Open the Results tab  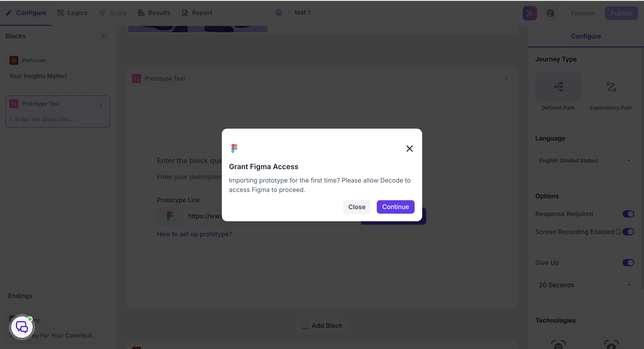point(154,13)
